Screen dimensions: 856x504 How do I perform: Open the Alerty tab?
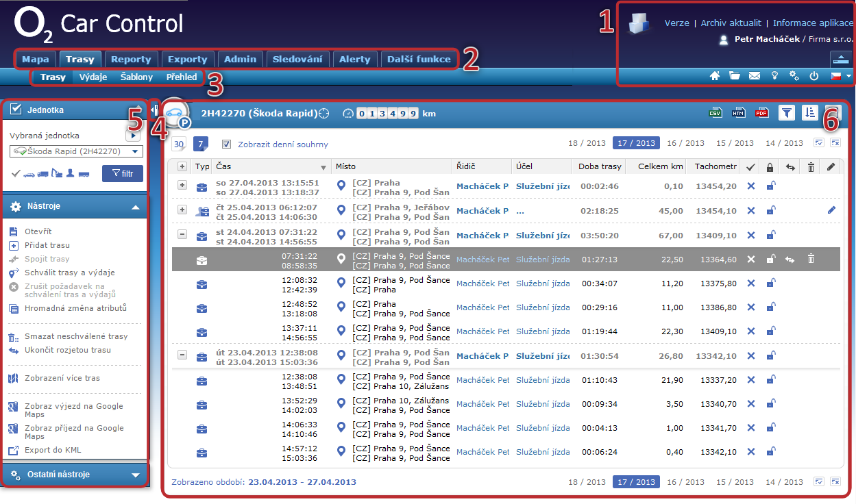[x=355, y=60]
